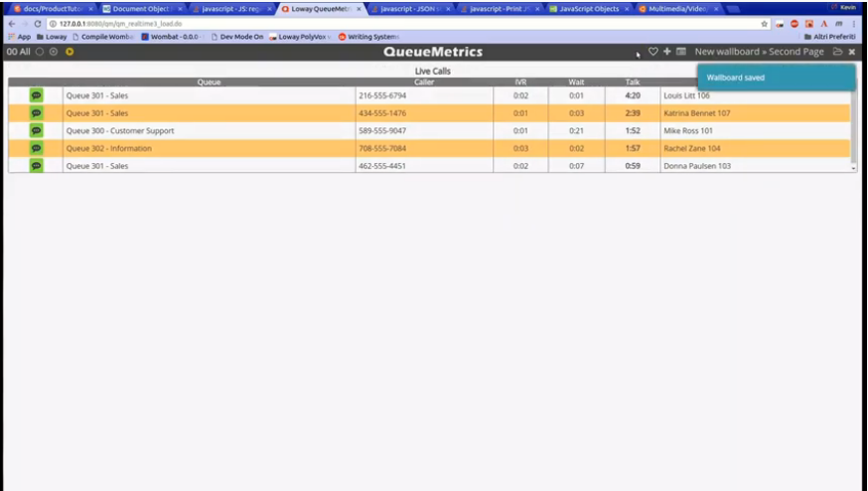This screenshot has width=868, height=491.
Task: Click caller number 434-555-1476
Action: click(382, 113)
